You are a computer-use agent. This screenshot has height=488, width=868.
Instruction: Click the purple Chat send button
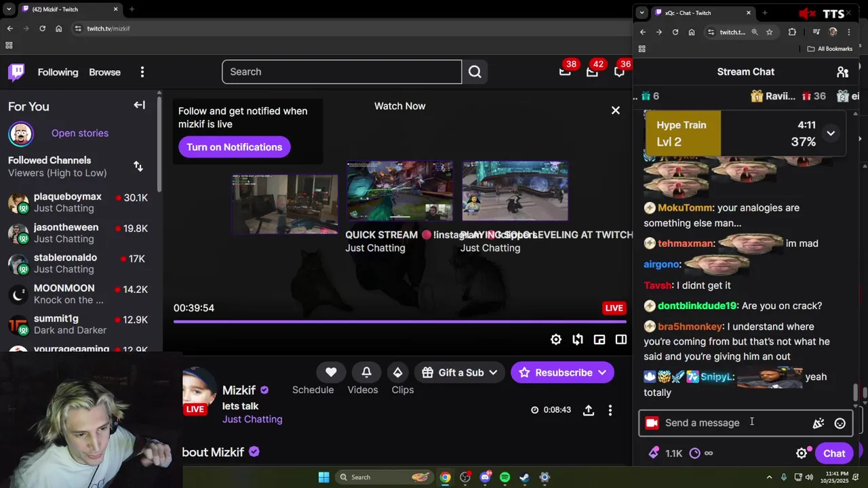coord(834,453)
